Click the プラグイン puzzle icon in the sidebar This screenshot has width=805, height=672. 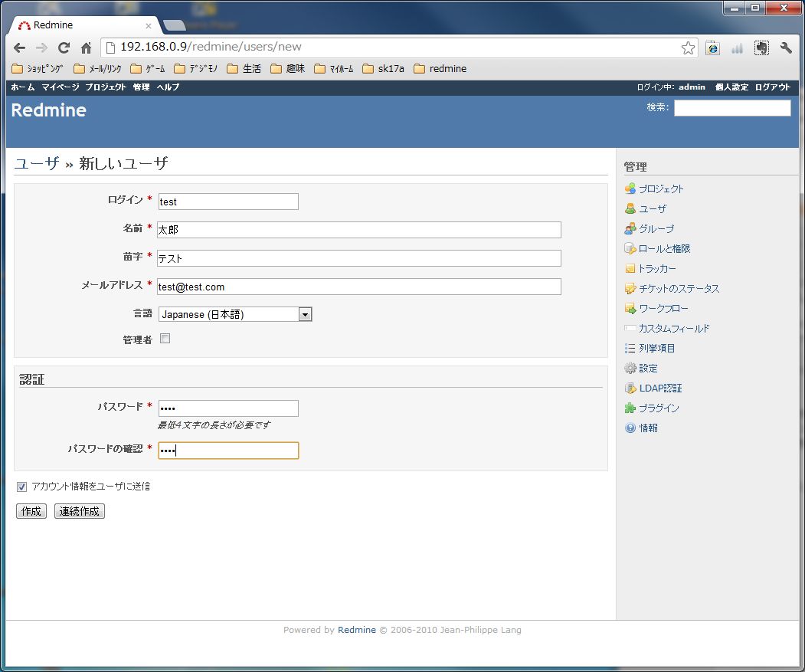point(630,408)
